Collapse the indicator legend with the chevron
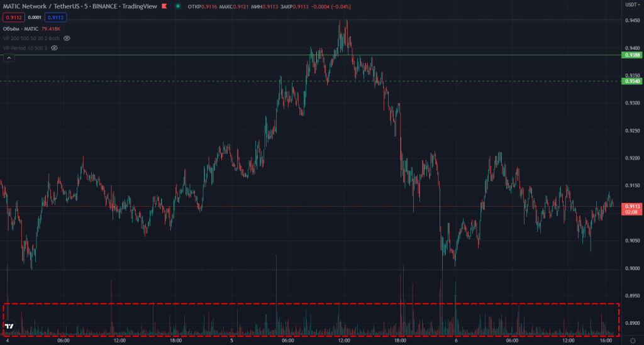Viewport: 644px width, 345px height. coord(9,58)
